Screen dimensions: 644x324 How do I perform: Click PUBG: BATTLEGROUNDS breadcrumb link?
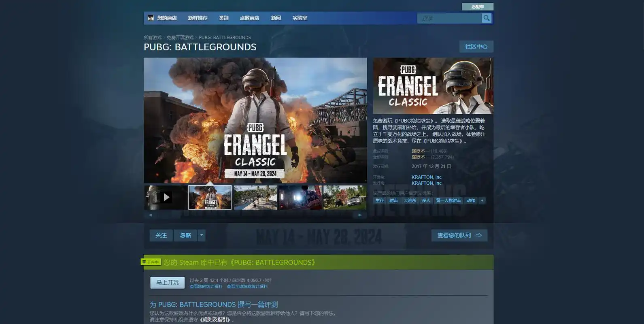[x=225, y=38]
